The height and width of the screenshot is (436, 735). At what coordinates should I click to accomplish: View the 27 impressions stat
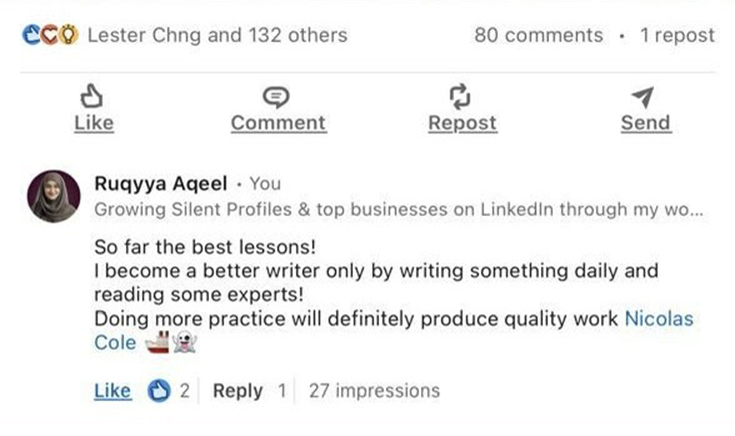pyautogui.click(x=374, y=391)
